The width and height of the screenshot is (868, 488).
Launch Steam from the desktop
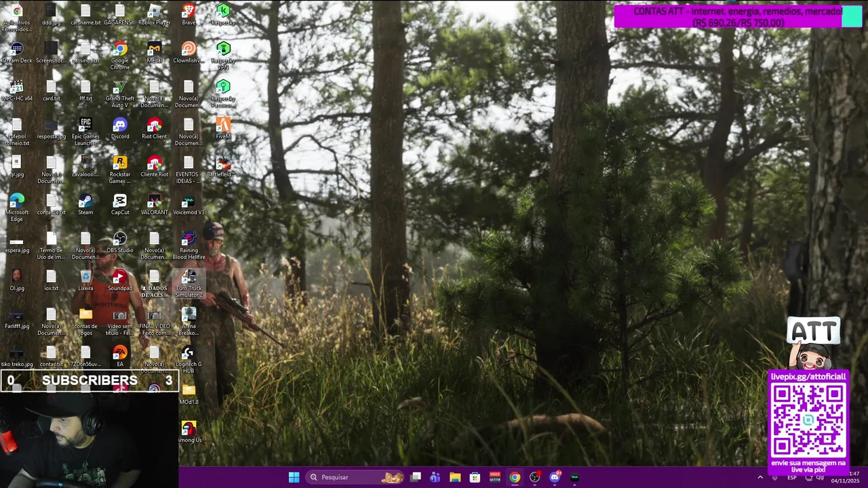(x=85, y=205)
